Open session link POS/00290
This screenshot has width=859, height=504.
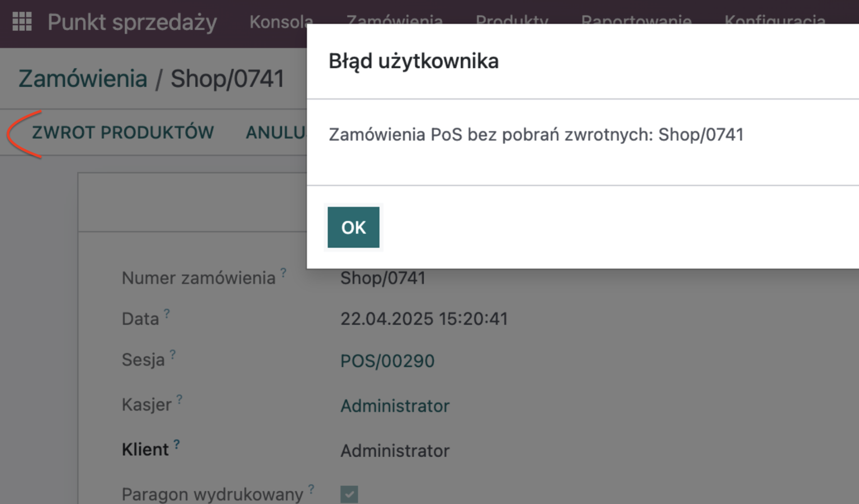pos(387,361)
